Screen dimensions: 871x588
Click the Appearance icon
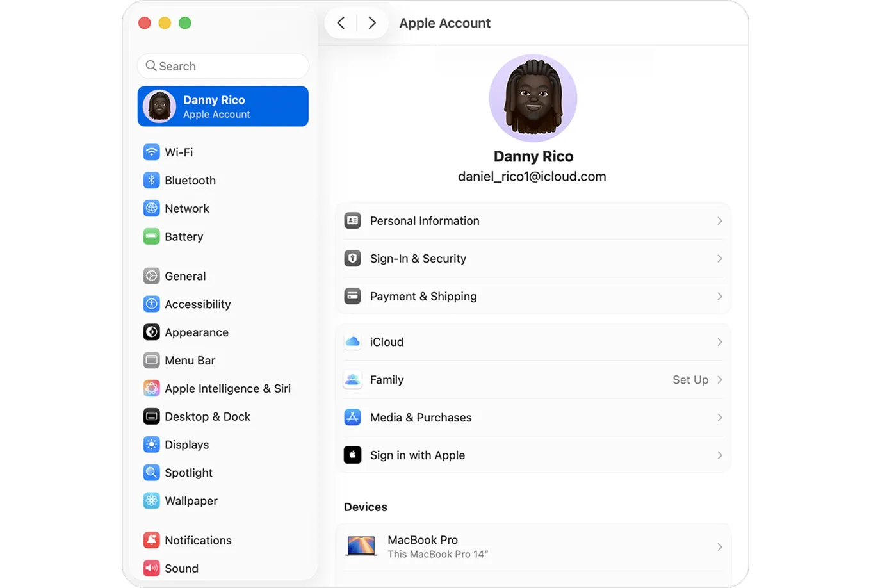pyautogui.click(x=151, y=332)
